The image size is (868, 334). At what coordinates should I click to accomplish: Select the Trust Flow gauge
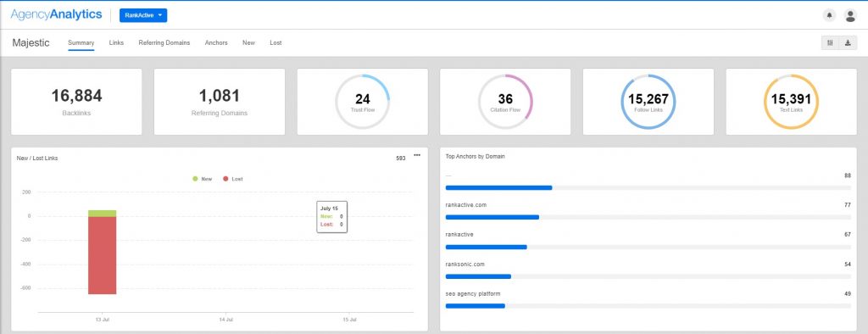click(362, 102)
